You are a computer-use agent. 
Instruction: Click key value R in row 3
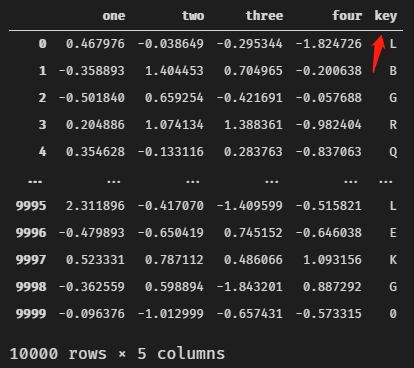coord(393,125)
